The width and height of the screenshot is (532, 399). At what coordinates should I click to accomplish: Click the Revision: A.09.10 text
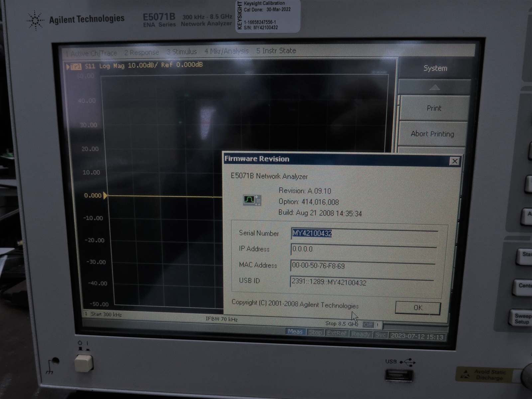pos(305,191)
